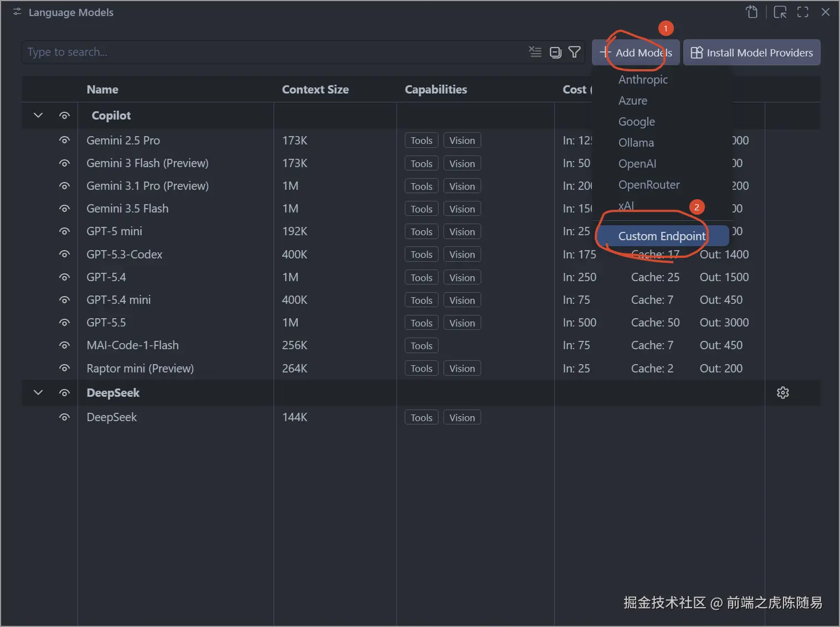Choose the xAI provider option
This screenshot has width=840, height=627.
click(x=626, y=206)
